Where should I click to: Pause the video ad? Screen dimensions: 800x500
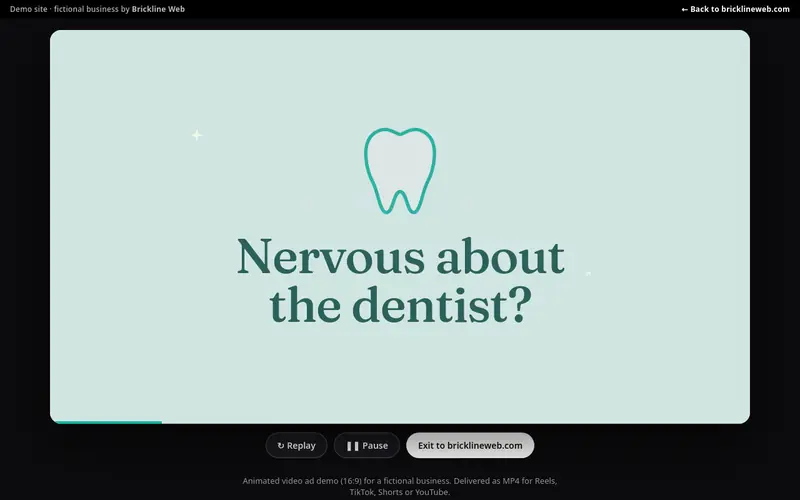367,445
